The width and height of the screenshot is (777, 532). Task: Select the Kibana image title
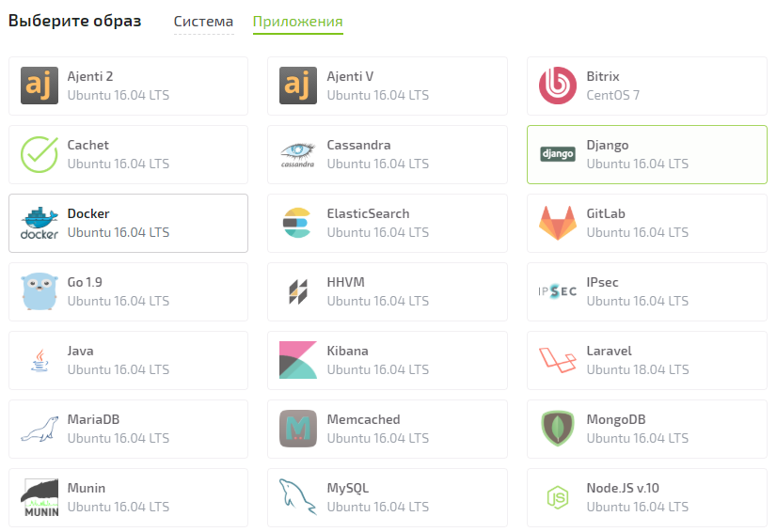[347, 351]
